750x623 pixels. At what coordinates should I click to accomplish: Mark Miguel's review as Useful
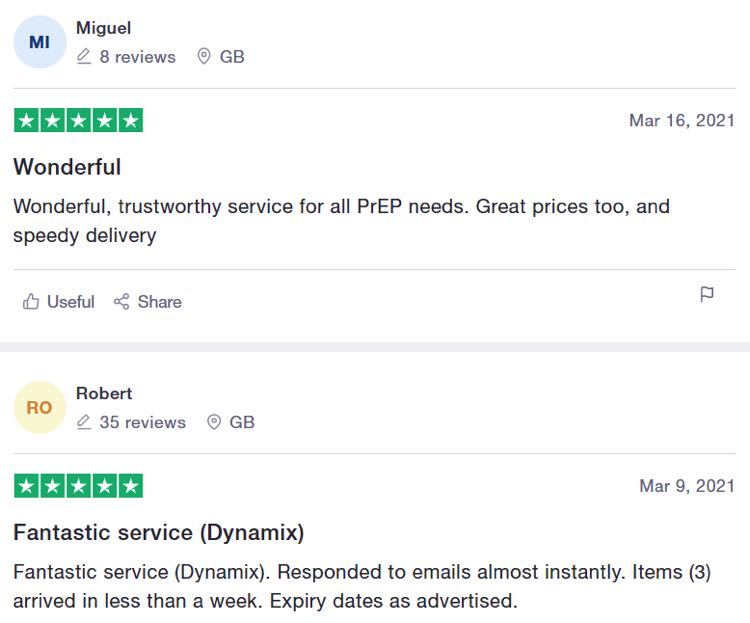click(x=71, y=302)
